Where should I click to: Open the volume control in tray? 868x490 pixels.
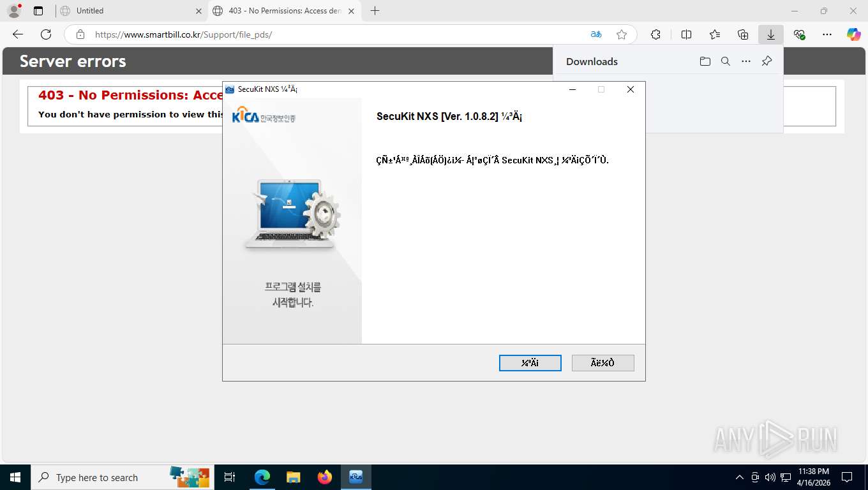(770, 477)
